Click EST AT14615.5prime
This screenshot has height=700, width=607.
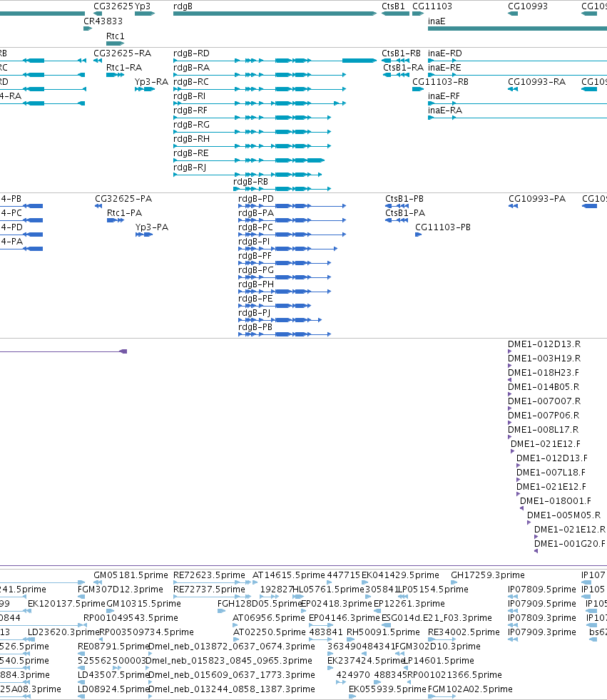click(x=289, y=575)
